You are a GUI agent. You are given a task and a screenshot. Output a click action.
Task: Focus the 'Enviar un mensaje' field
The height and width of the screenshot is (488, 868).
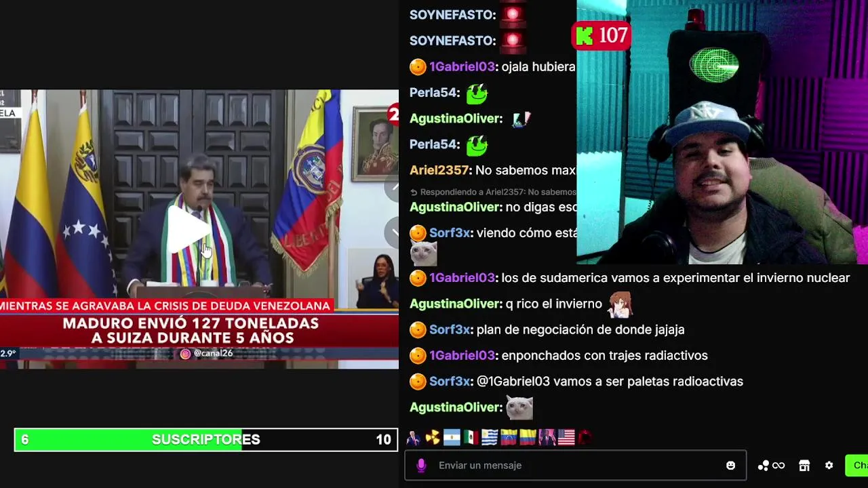click(x=575, y=465)
